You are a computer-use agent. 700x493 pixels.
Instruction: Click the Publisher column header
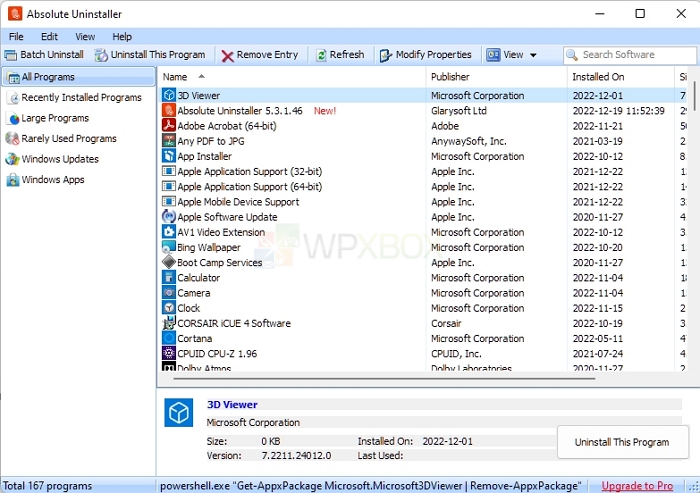tap(496, 77)
